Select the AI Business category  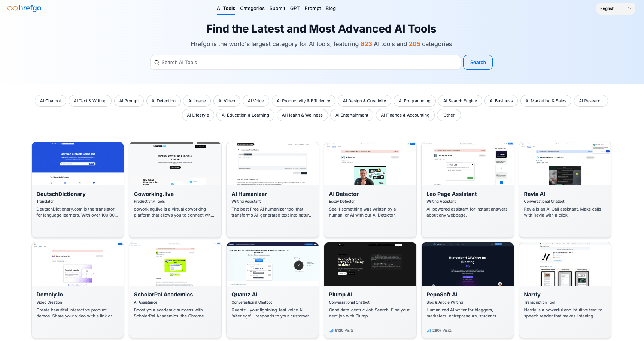501,101
